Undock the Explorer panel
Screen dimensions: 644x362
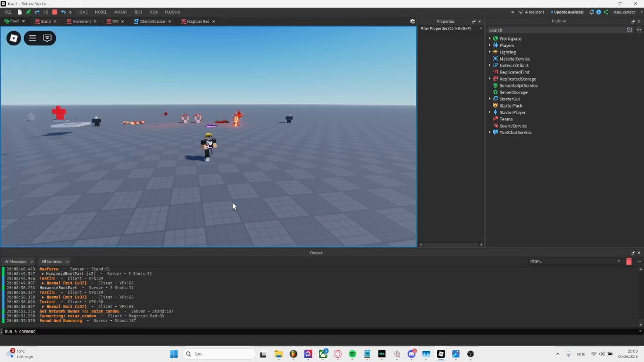coord(633,21)
